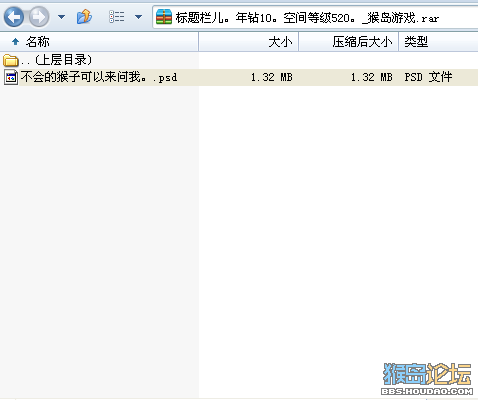This screenshot has height=400, width=478.
Task: Open the navigation history dropdown arrow
Action: 61,17
